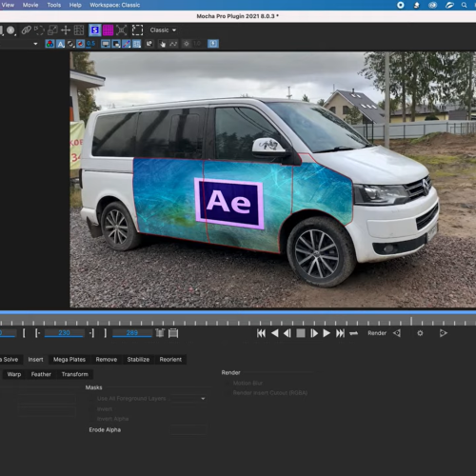
Task: Toggle the show layer mattes icon
Action: pyautogui.click(x=70, y=44)
